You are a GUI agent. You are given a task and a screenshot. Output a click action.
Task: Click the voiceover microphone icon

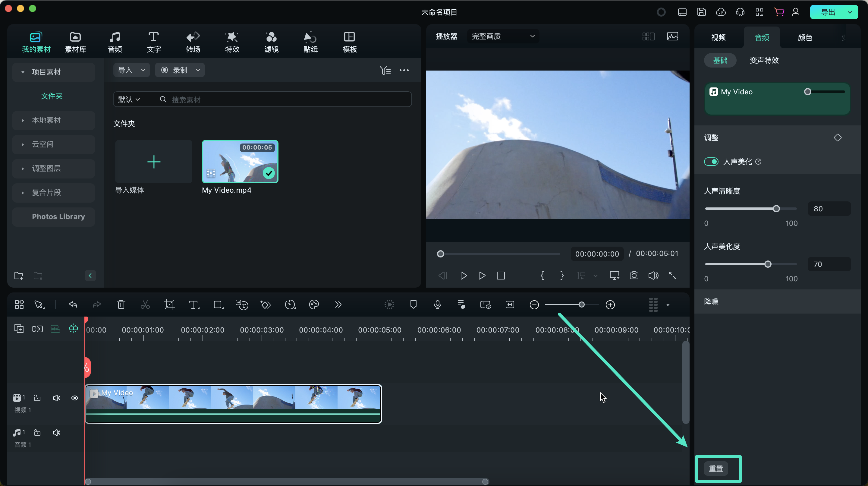pyautogui.click(x=437, y=305)
